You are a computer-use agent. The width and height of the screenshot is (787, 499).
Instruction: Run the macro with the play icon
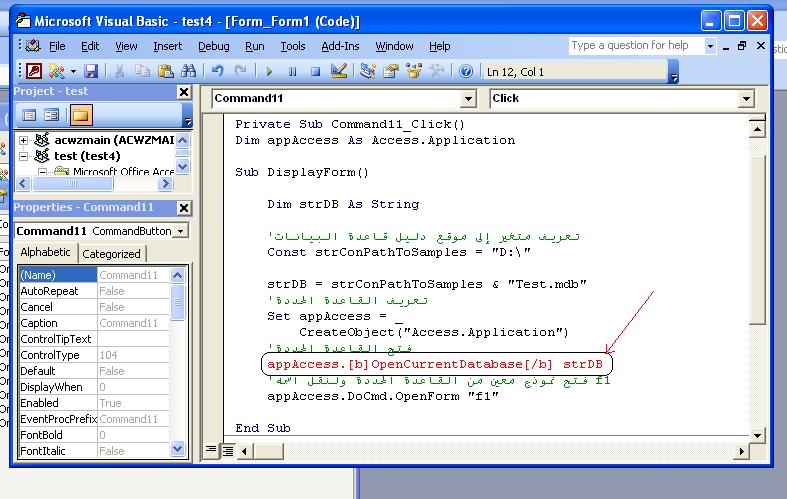[x=270, y=71]
